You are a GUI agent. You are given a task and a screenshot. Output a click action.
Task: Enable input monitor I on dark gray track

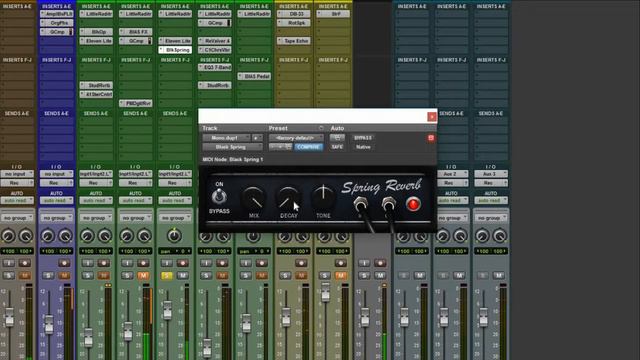[x=364, y=263]
